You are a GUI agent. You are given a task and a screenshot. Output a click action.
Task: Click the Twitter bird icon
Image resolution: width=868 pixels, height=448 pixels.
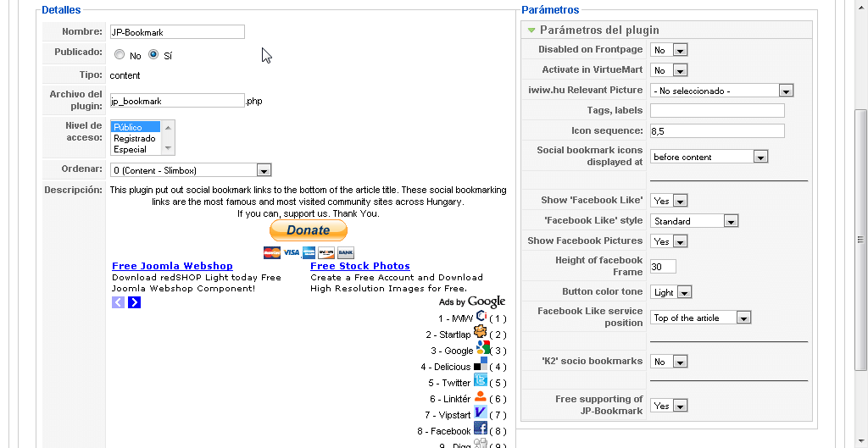click(481, 380)
